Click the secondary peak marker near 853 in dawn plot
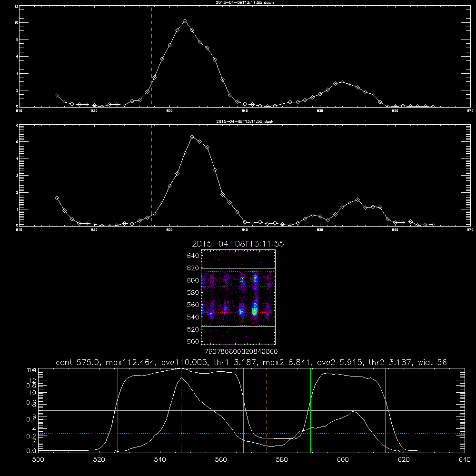 [x=342, y=82]
